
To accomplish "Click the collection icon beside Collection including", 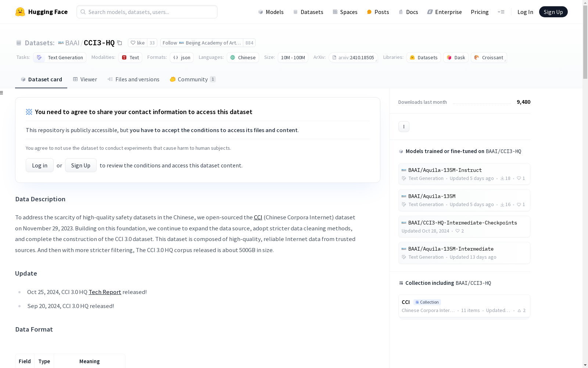I will point(401,283).
